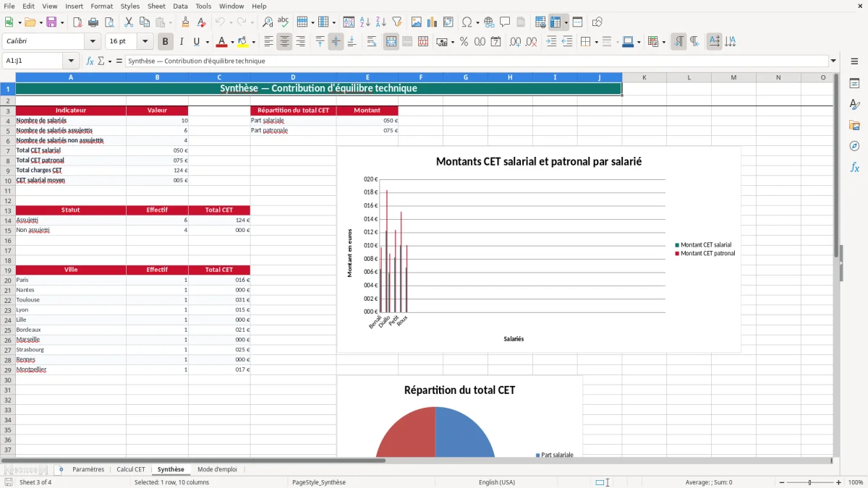Adjust the zoom slider in status bar

[810, 482]
